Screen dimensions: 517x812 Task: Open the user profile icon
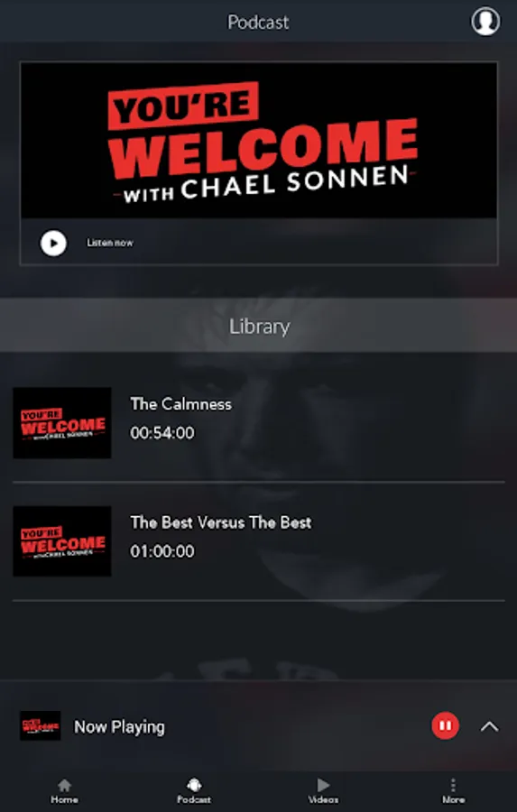[x=485, y=22]
